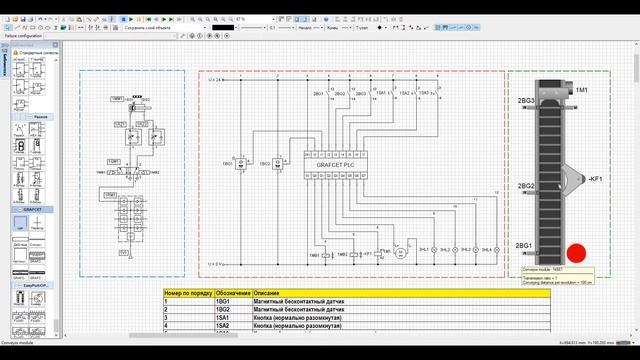Toggle the diamond-shaped snap option button
This screenshot has width=640, height=360.
pyautogui.click(x=469, y=28)
